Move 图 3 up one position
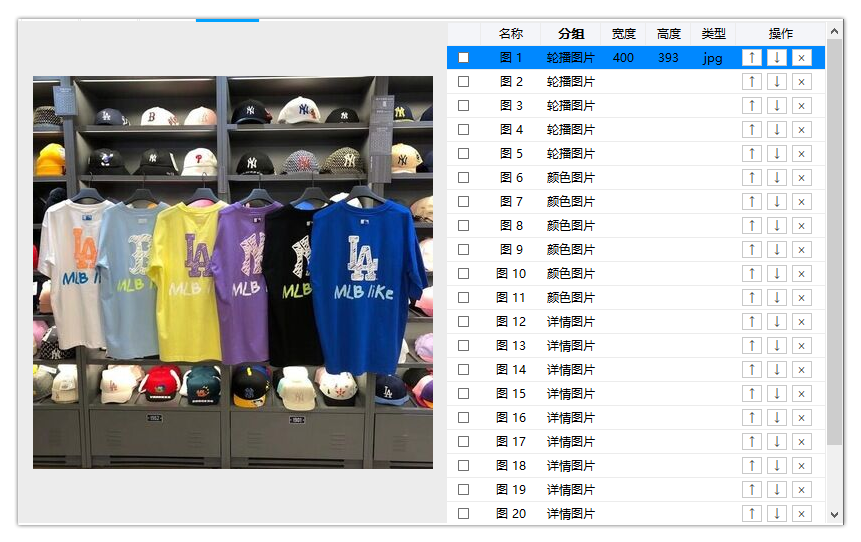Screen dimensions: 861x542 click(751, 105)
